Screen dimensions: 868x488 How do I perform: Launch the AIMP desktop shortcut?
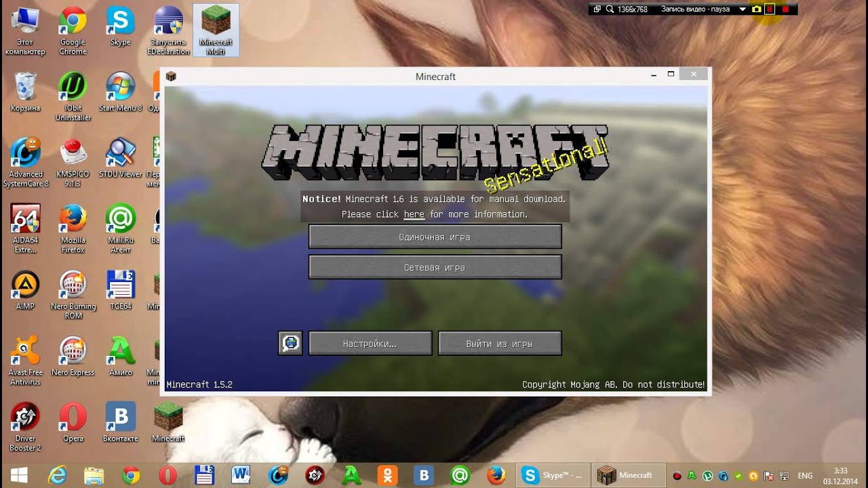[x=25, y=290]
